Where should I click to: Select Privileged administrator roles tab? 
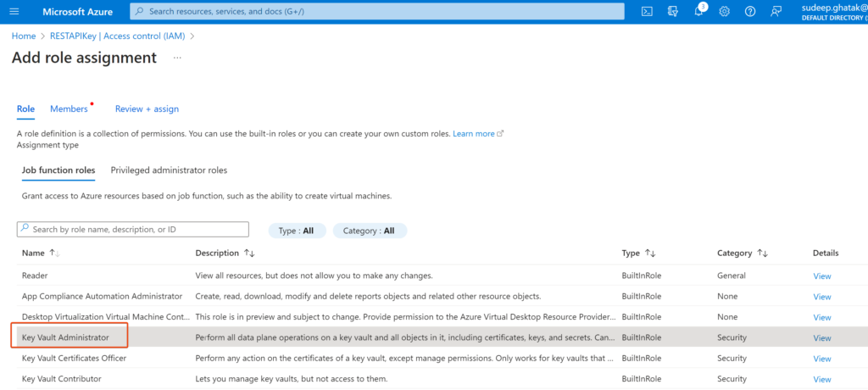point(169,170)
